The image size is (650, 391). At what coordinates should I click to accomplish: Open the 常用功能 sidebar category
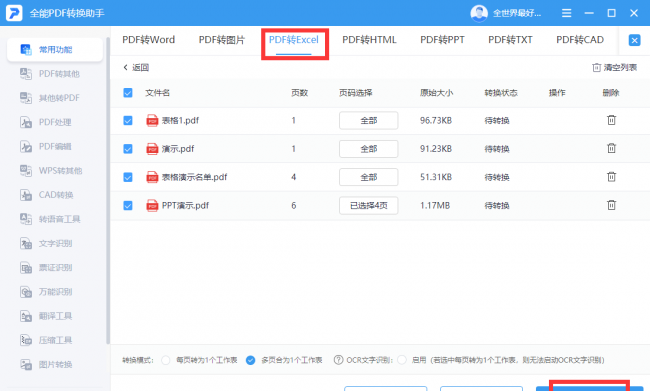tap(55, 50)
